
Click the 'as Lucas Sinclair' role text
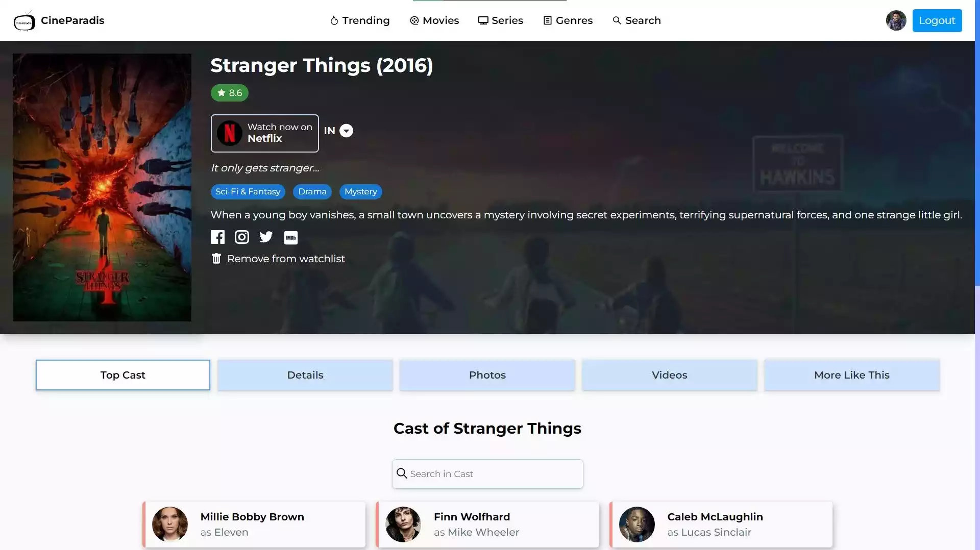709,532
